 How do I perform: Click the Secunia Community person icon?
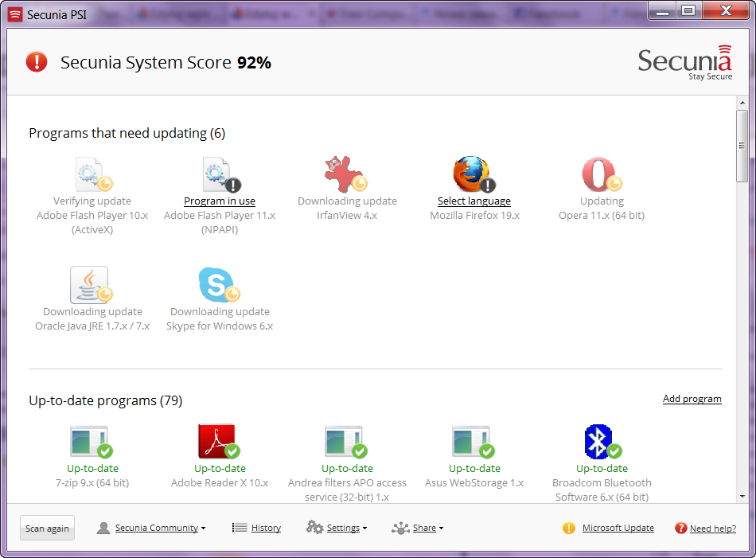pyautogui.click(x=103, y=528)
